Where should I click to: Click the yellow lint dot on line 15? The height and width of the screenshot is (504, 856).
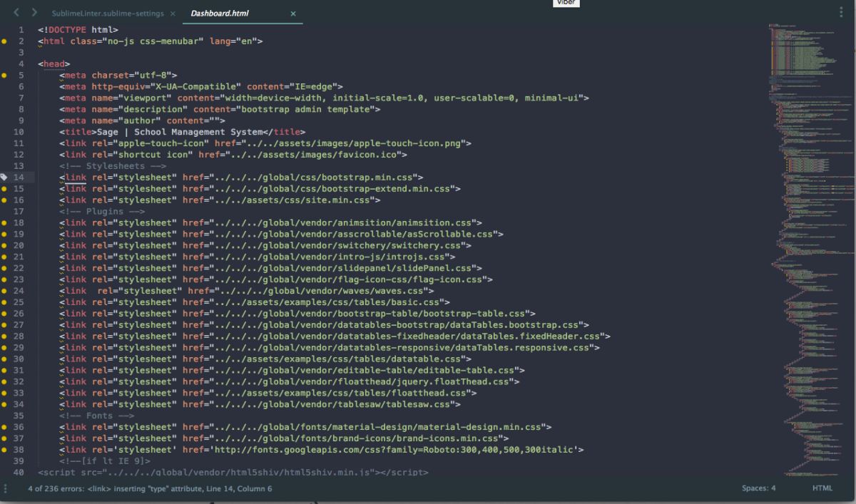[4, 188]
